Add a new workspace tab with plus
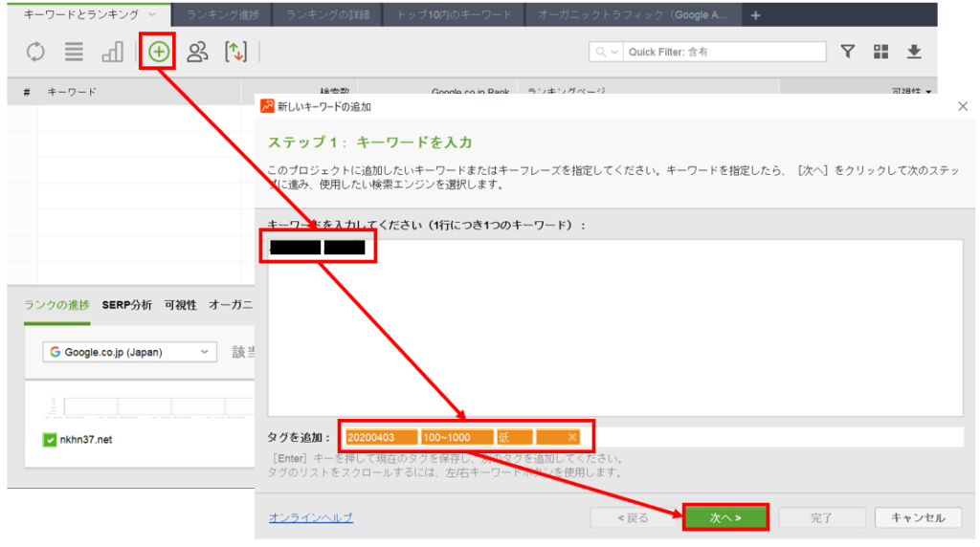The image size is (980, 547). (756, 15)
